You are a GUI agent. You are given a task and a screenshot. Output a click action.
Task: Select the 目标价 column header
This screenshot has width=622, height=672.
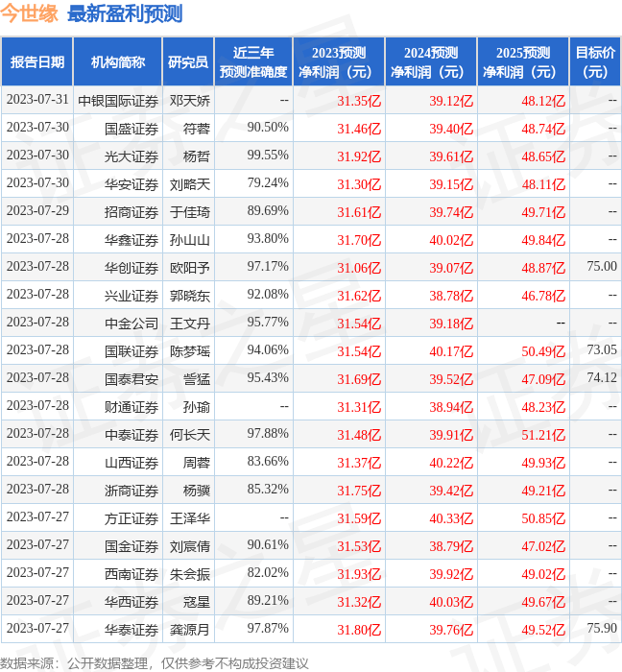tap(595, 62)
